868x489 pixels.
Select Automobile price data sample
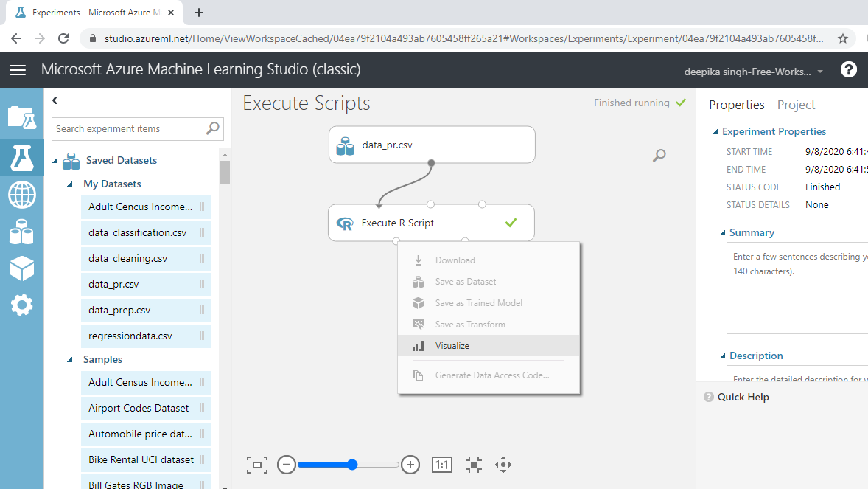click(x=146, y=434)
